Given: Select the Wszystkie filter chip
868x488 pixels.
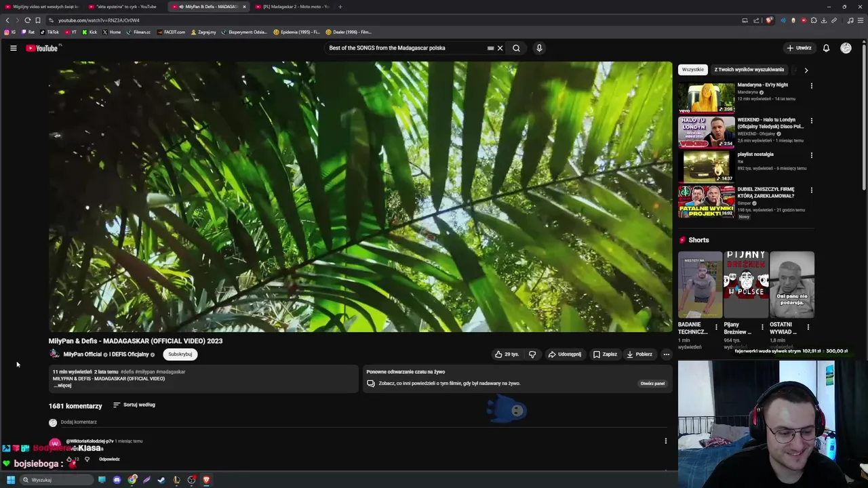Looking at the screenshot, I should point(693,69).
